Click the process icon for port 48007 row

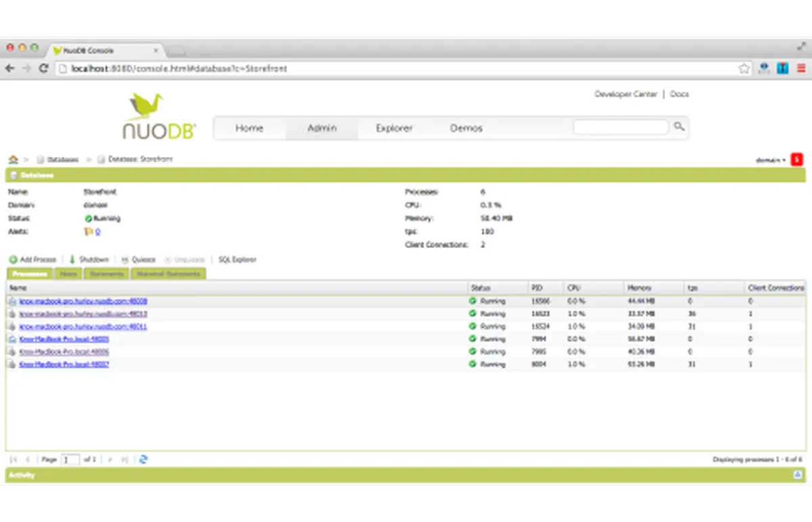pos(12,364)
